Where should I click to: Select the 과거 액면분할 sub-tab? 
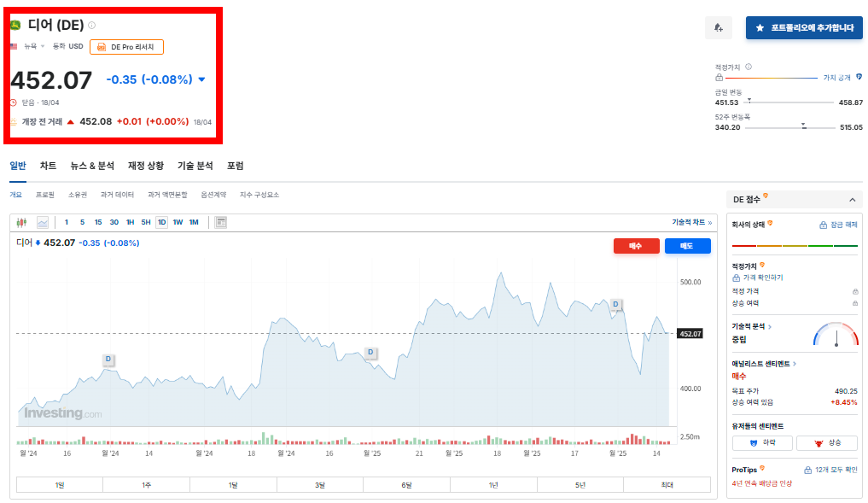167,195
